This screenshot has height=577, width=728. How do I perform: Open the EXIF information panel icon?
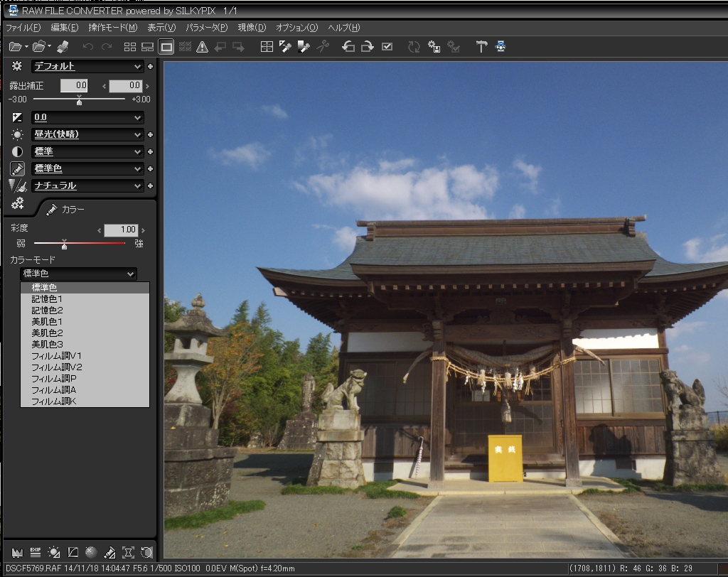(36, 551)
